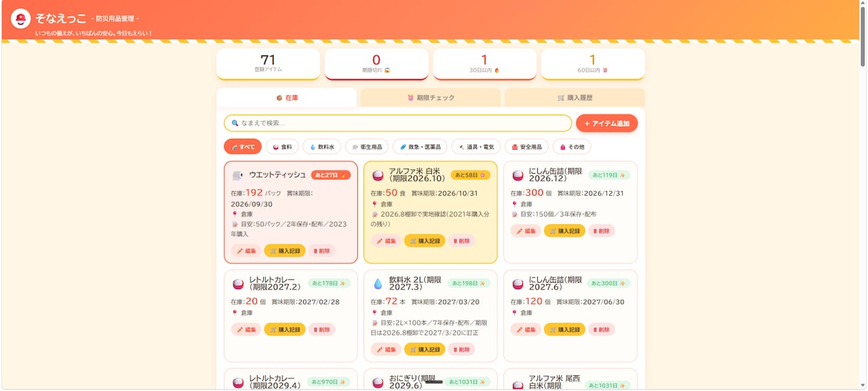This screenshot has height=391, width=868.
Task: Focus the なまえで検索 search field
Action: (x=398, y=123)
